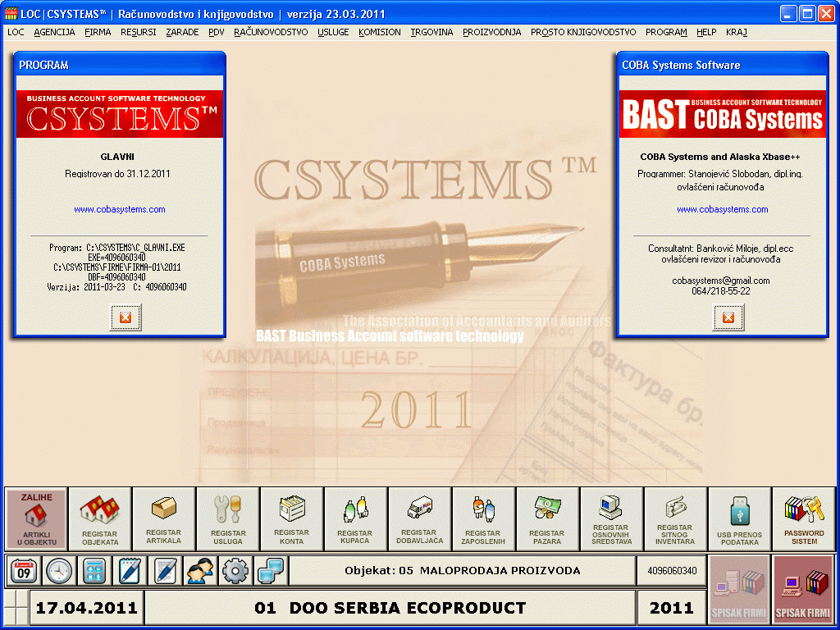Click the BAST COBA Systems red banner
Screen dimensions: 840x630
(722, 114)
